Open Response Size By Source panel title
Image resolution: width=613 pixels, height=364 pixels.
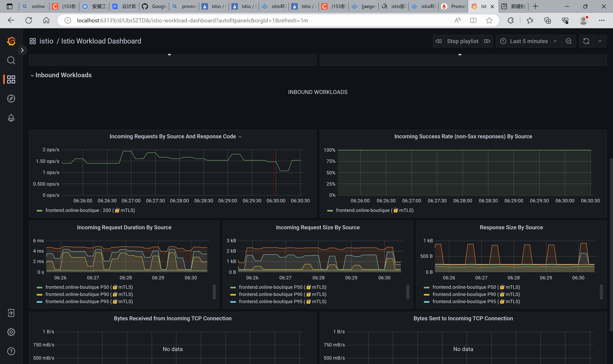coord(511,227)
